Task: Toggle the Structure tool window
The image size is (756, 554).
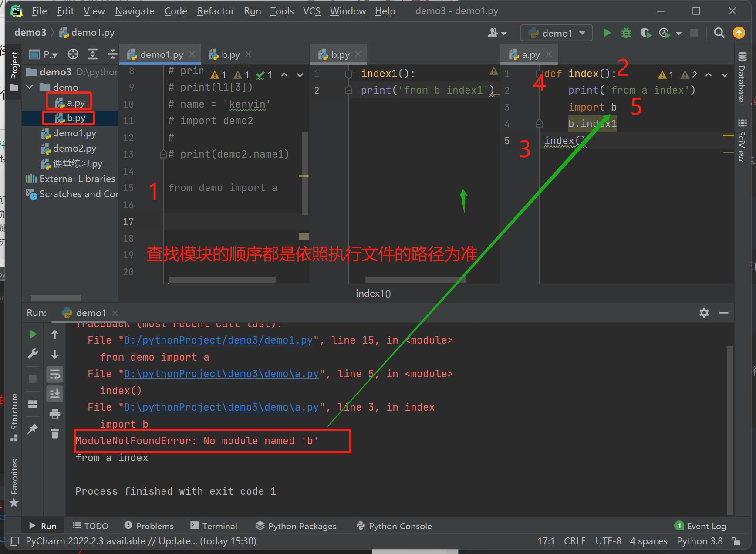Action: tap(14, 417)
